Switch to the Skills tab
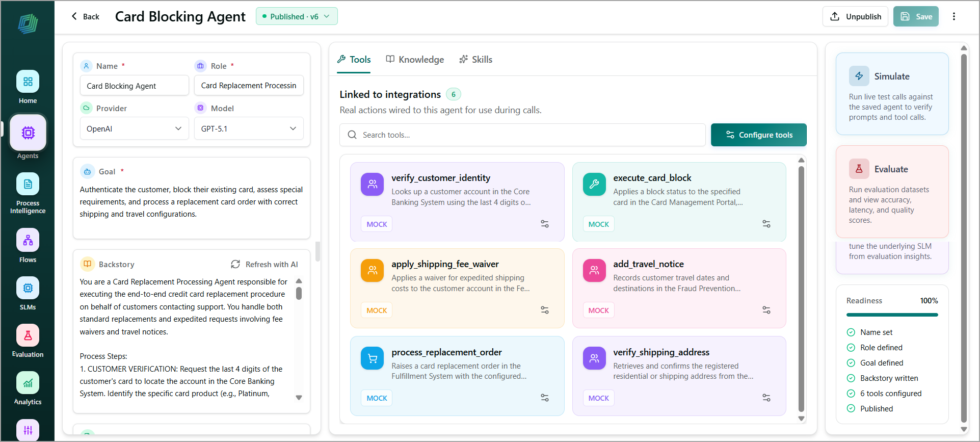980x442 pixels. click(x=475, y=60)
